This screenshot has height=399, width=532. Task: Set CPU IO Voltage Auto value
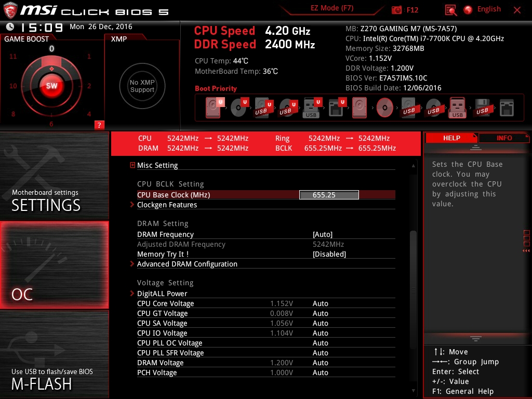click(320, 333)
